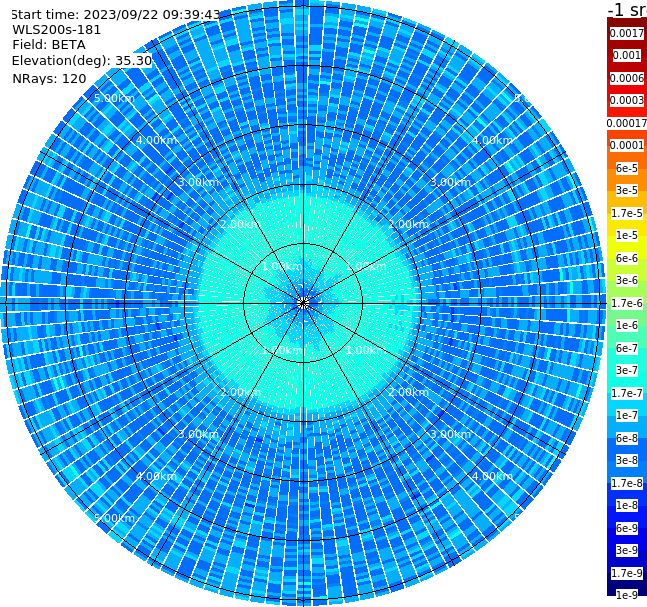The height and width of the screenshot is (607, 647).
Task: Click the Field: BETA label
Action: pyautogui.click(x=49, y=45)
